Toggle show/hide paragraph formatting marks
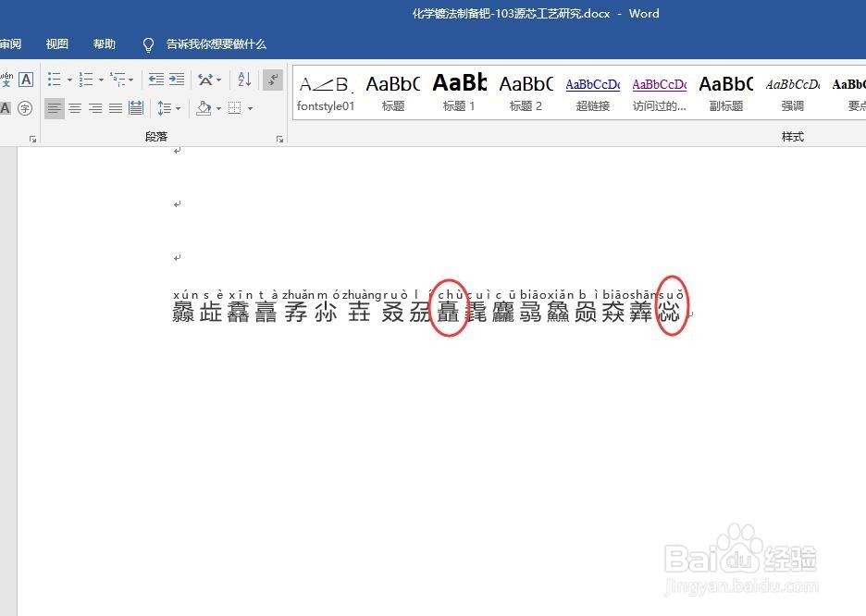Screen dimensions: 866x616 coord(272,80)
